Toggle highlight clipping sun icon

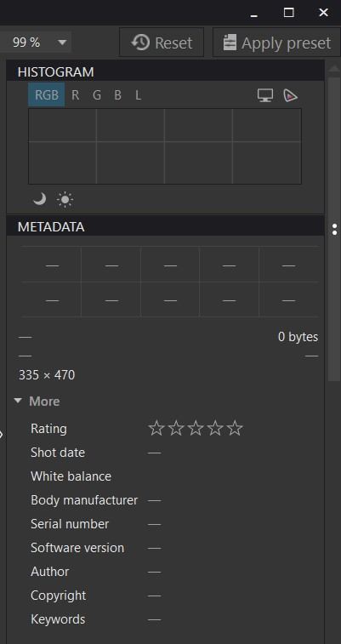tap(65, 200)
